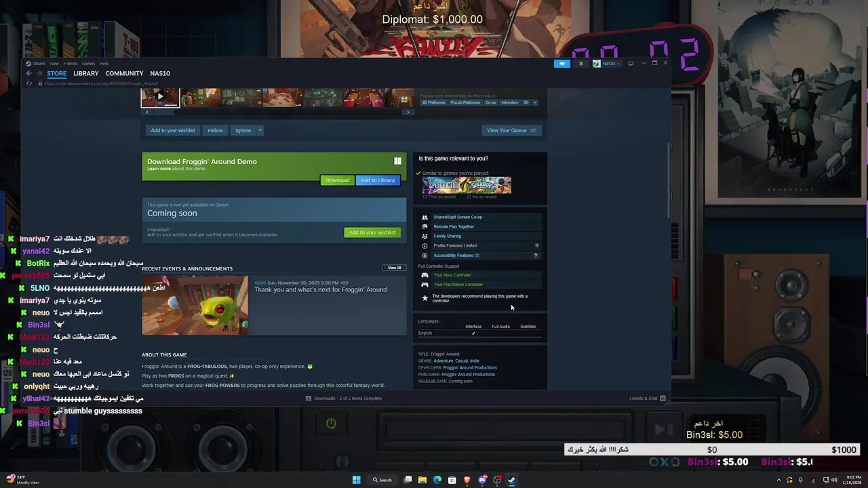Image resolution: width=868 pixels, height=488 pixels.
Task: Reload the Steam store page
Action: 28,83
